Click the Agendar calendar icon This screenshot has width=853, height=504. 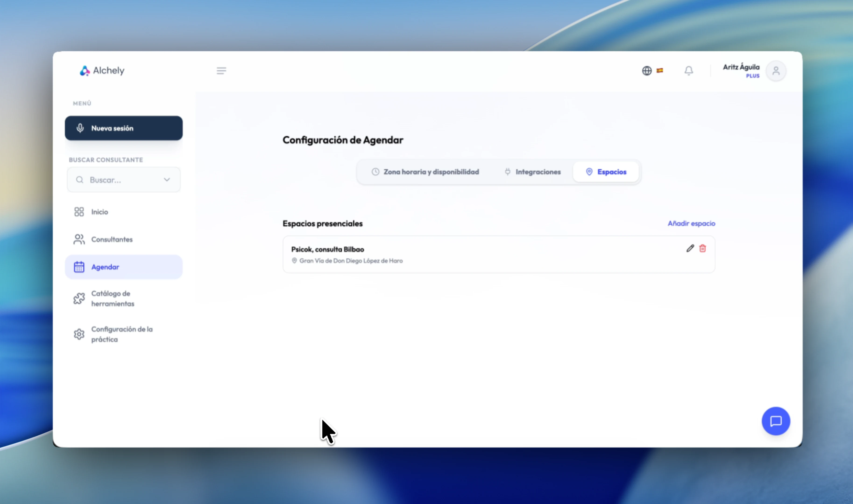pos(79,267)
